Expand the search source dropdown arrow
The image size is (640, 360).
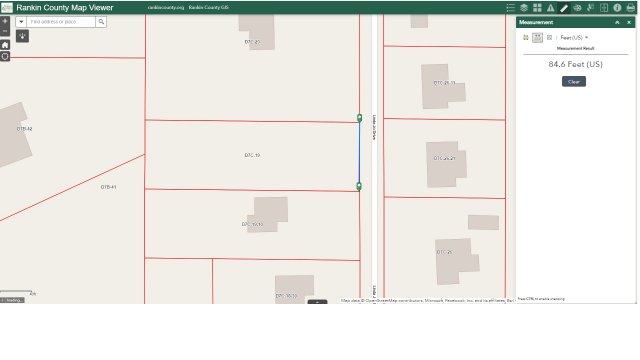(x=21, y=22)
